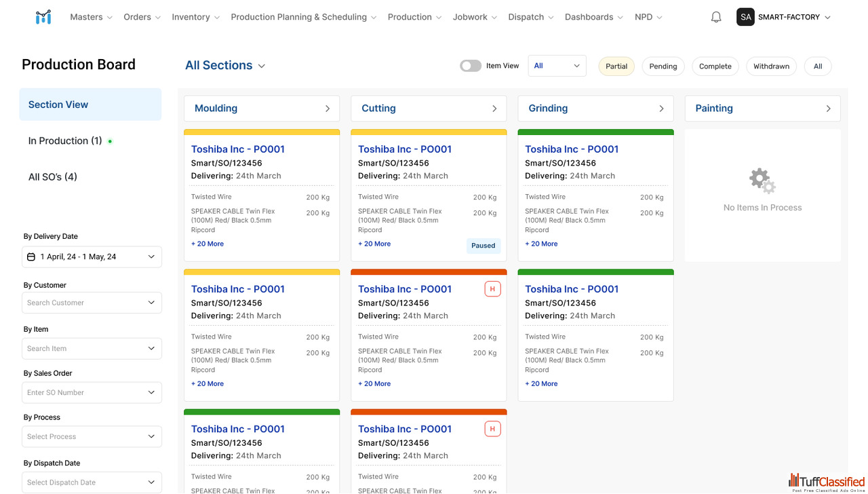The height and width of the screenshot is (494, 868).
Task: Open the notifications bell
Action: 716,17
